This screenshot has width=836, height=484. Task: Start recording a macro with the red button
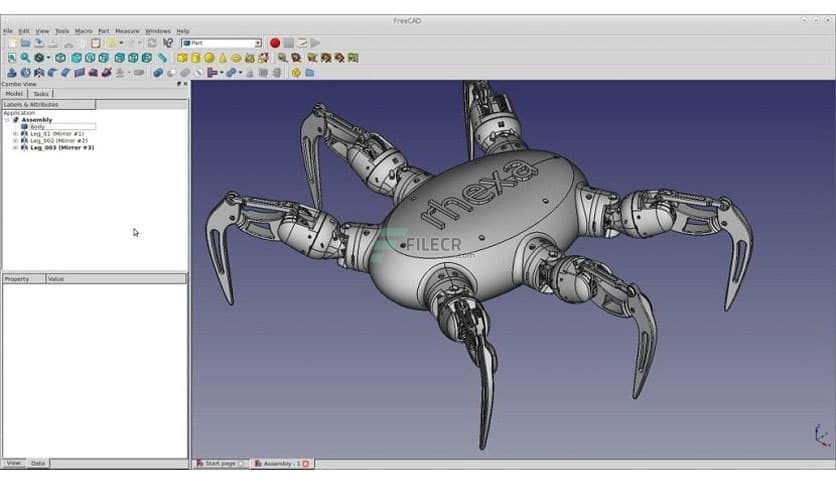[275, 43]
